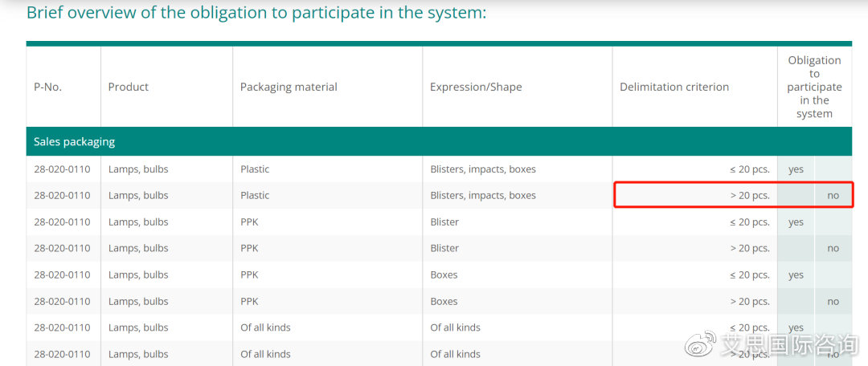This screenshot has width=868, height=366.
Task: Click the 'Obligation to participate in the system' header
Action: coord(814,87)
